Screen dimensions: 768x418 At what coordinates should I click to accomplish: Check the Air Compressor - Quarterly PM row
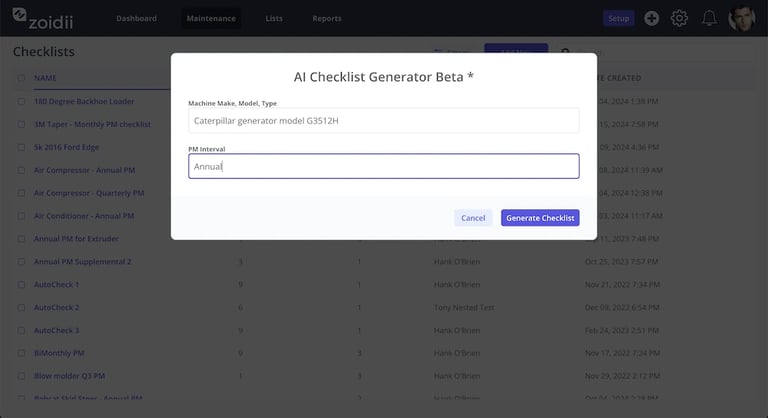pos(21,193)
